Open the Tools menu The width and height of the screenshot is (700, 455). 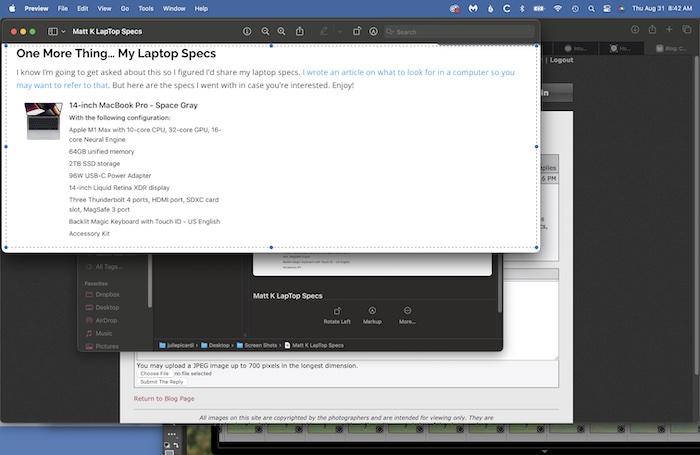coord(146,7)
